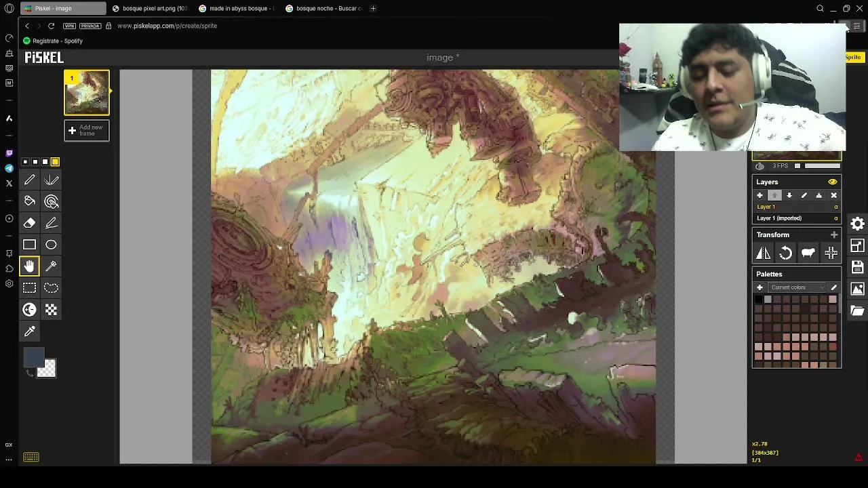Toggle opacity of Layer 1
This screenshot has width=868, height=488.
point(835,207)
